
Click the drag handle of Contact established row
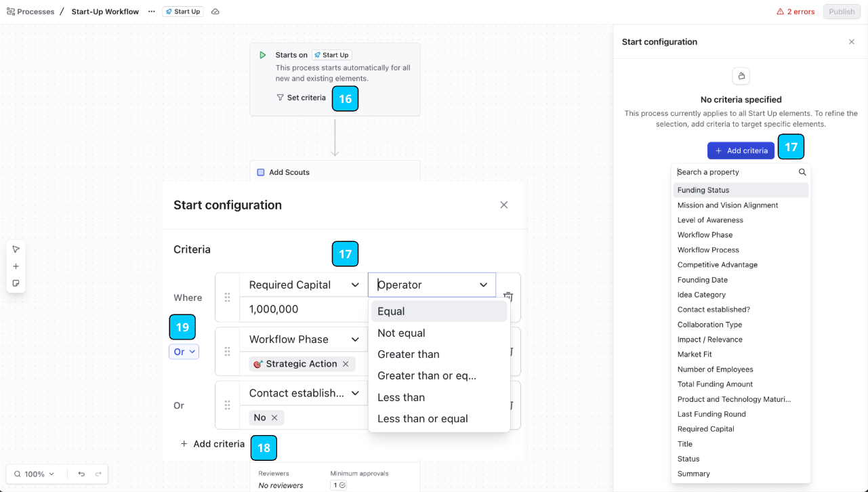228,405
